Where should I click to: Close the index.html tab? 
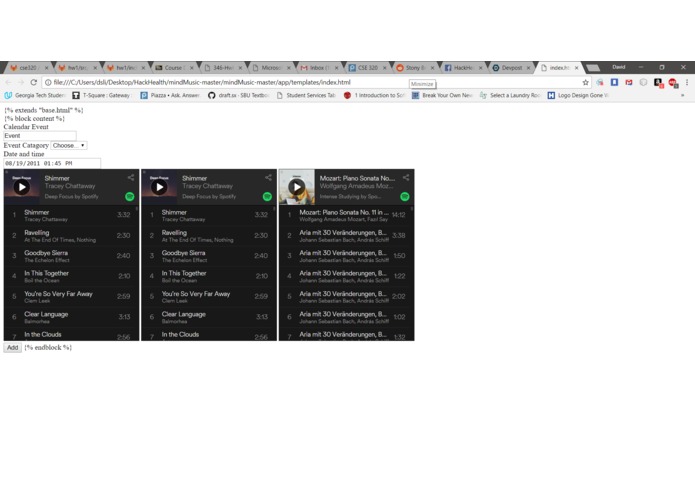click(x=576, y=68)
